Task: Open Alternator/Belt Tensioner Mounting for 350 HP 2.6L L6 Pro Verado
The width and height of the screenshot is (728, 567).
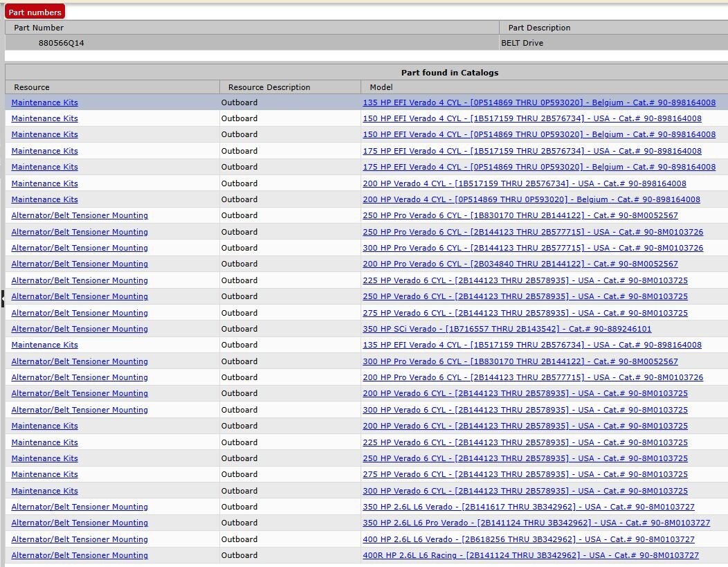Action: 80,523
